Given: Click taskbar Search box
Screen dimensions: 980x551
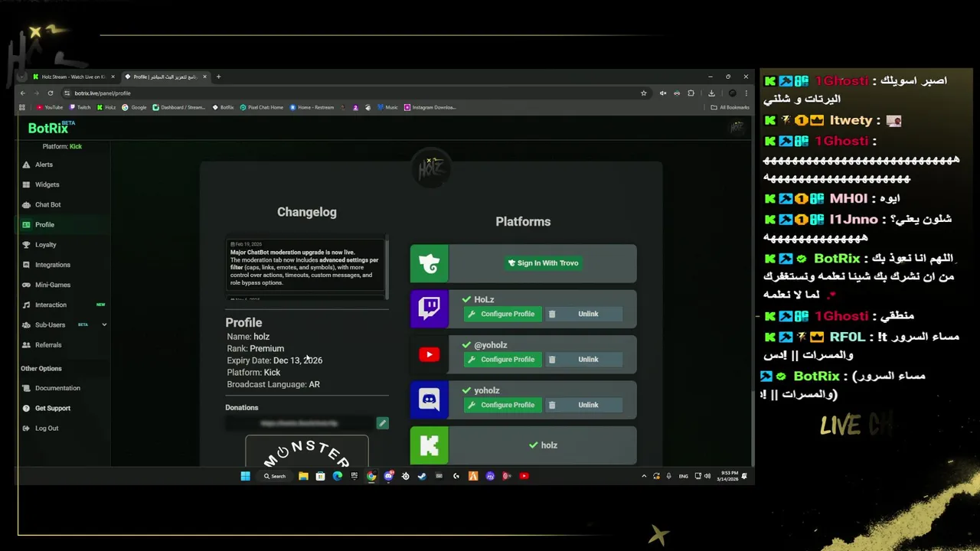Looking at the screenshot, I should [275, 476].
